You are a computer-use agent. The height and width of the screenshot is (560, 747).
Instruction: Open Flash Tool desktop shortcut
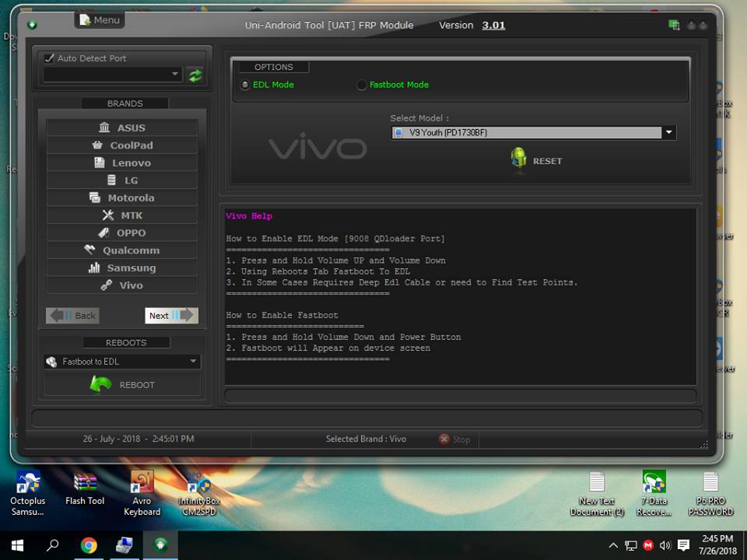pyautogui.click(x=85, y=489)
